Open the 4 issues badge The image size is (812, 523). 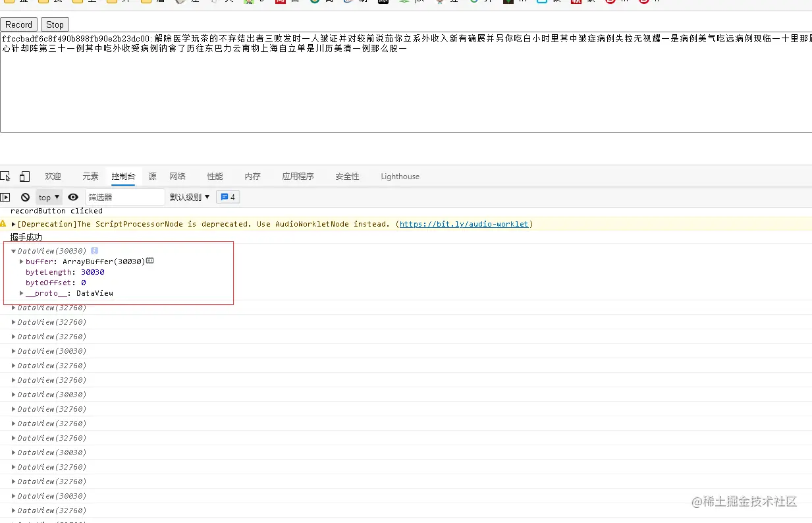228,197
